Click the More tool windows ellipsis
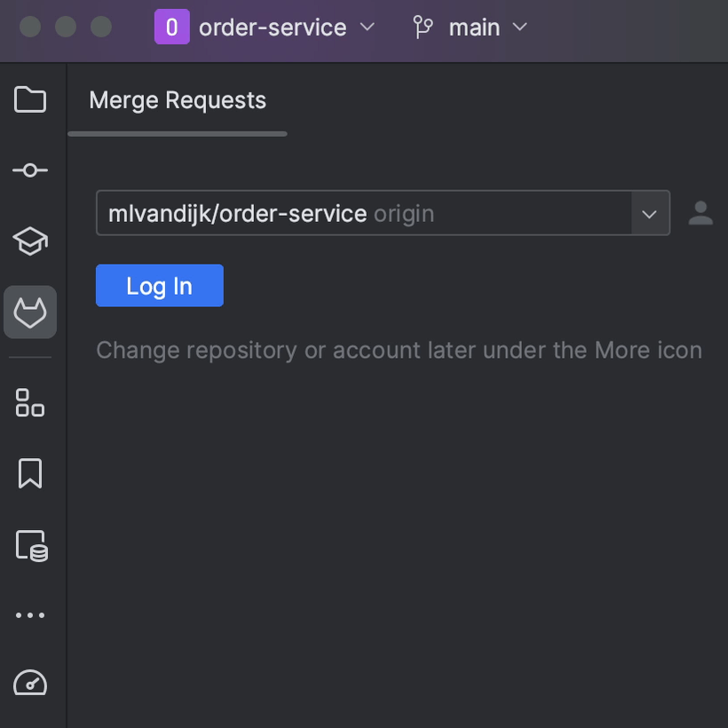The image size is (728, 728). 30,615
